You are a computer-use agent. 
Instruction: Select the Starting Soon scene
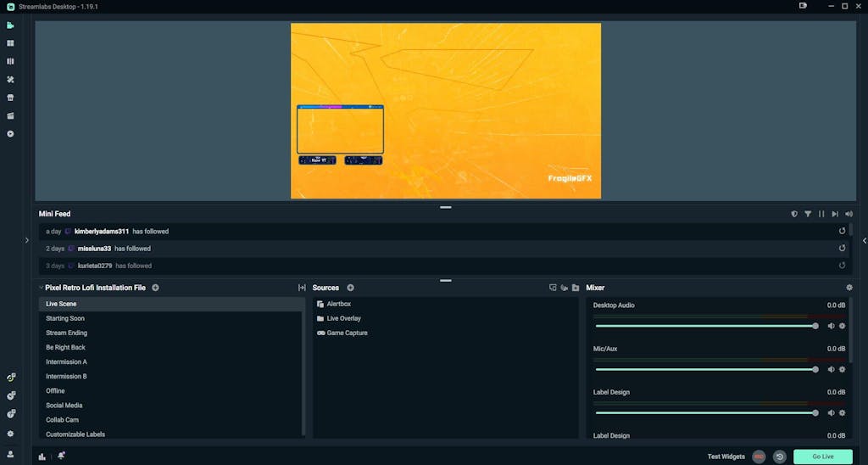65,318
